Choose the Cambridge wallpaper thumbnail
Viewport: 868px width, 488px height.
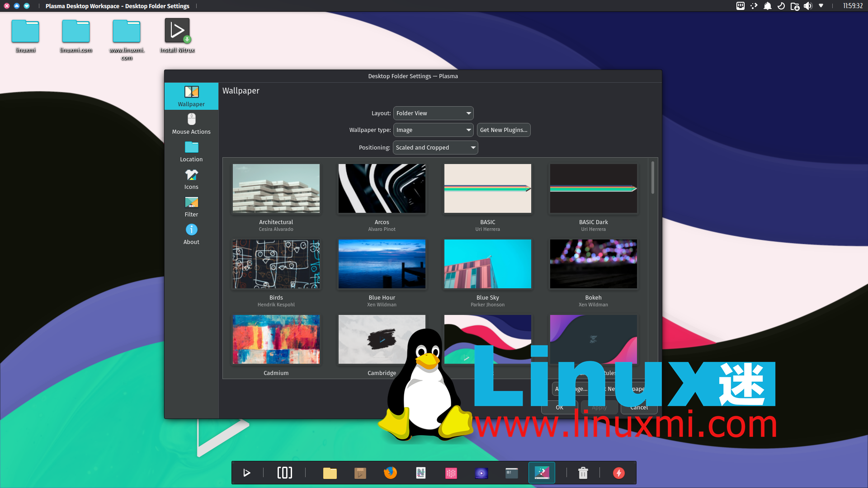click(382, 339)
